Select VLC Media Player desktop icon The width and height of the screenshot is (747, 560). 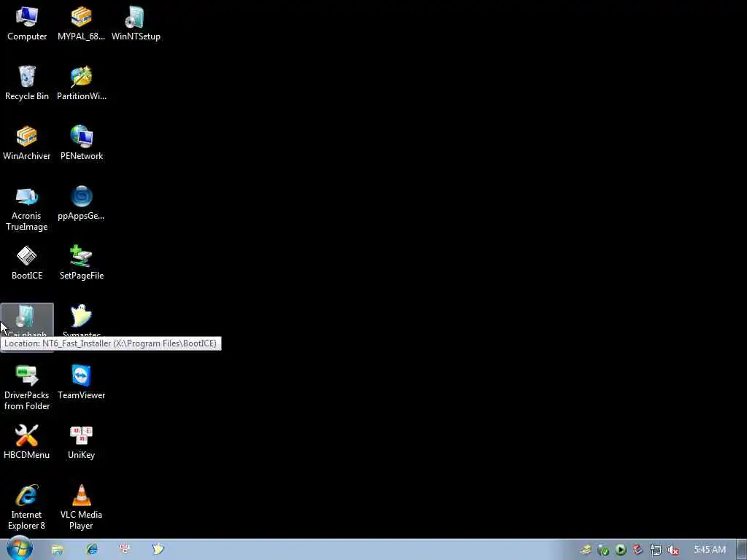(82, 507)
